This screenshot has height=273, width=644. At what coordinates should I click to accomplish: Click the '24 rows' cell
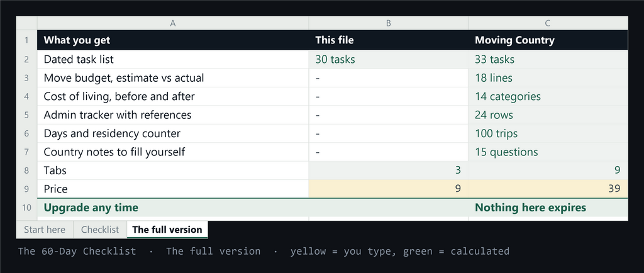click(548, 115)
